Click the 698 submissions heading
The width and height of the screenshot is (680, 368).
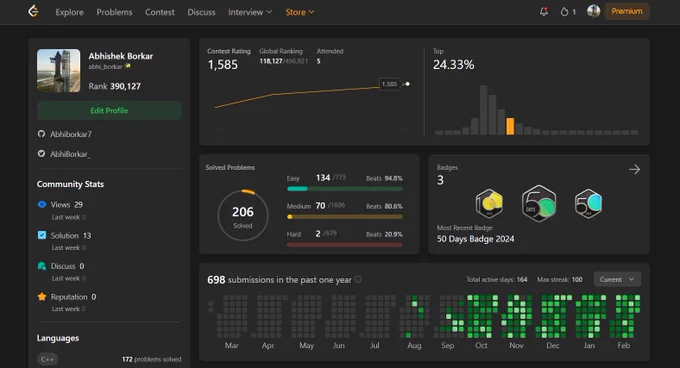[x=279, y=280]
